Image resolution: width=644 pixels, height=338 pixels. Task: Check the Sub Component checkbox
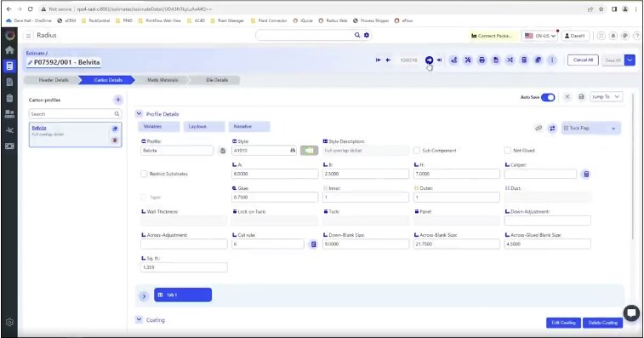pyautogui.click(x=417, y=151)
